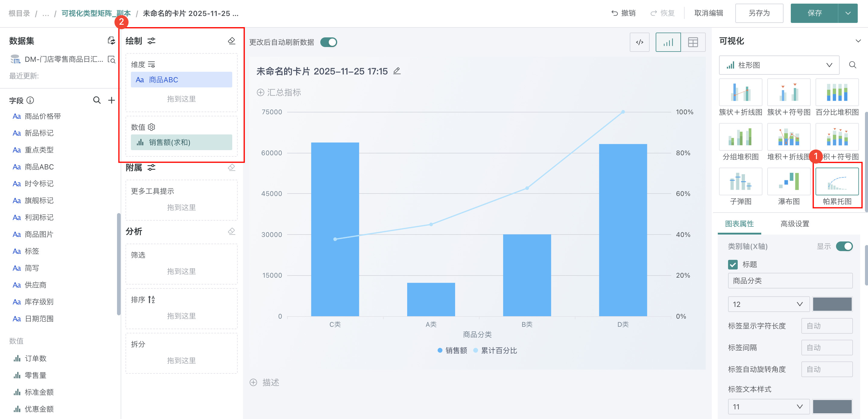Click the dataset switch icon beside 数据集
Screen dimensions: 868x419
click(111, 41)
